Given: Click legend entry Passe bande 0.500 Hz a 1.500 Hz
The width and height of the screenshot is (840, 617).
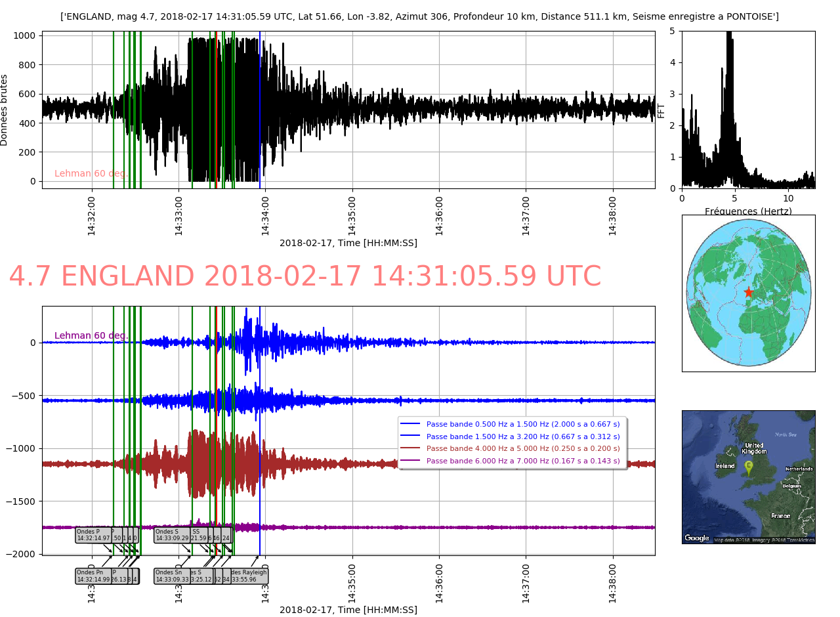Looking at the screenshot, I should 522,425.
